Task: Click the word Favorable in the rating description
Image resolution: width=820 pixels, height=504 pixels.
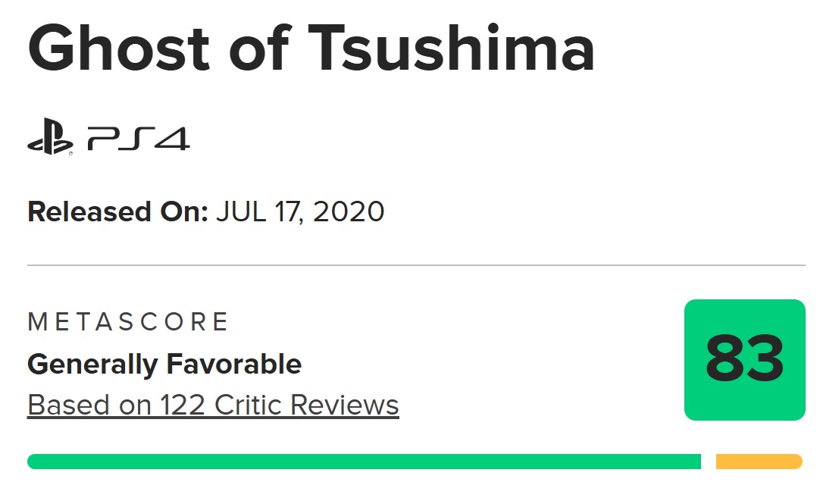Action: coord(233,365)
